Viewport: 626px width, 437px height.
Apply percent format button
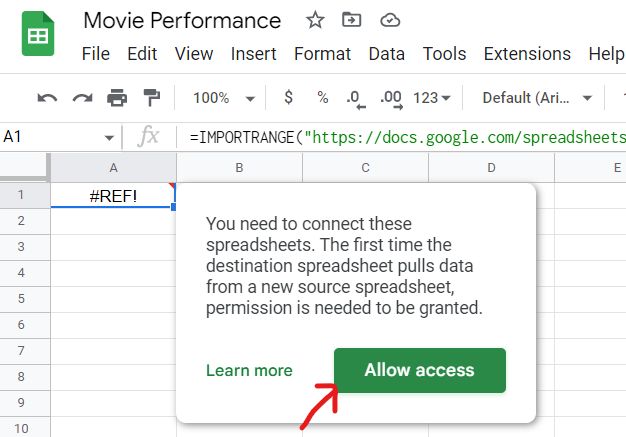[x=323, y=97]
